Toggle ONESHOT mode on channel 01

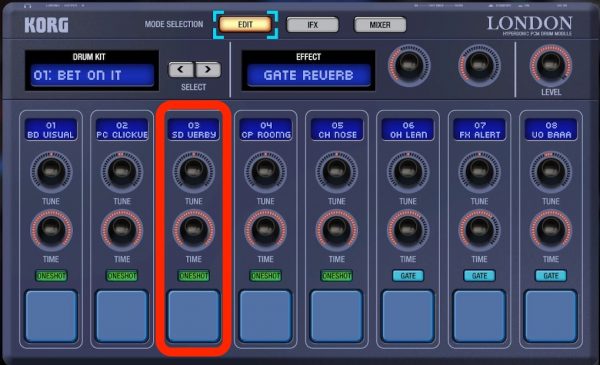(51, 276)
